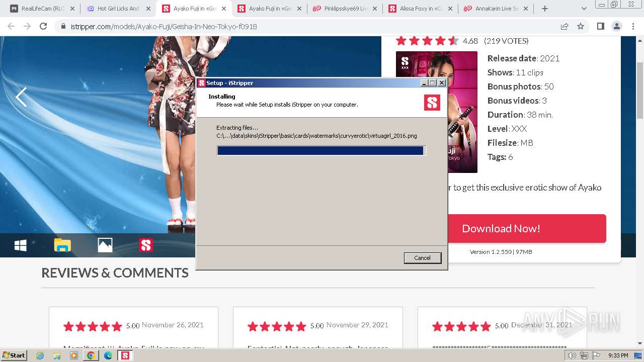Image resolution: width=644 pixels, height=362 pixels.
Task: Click the setup installation progress bar
Action: pyautogui.click(x=321, y=150)
